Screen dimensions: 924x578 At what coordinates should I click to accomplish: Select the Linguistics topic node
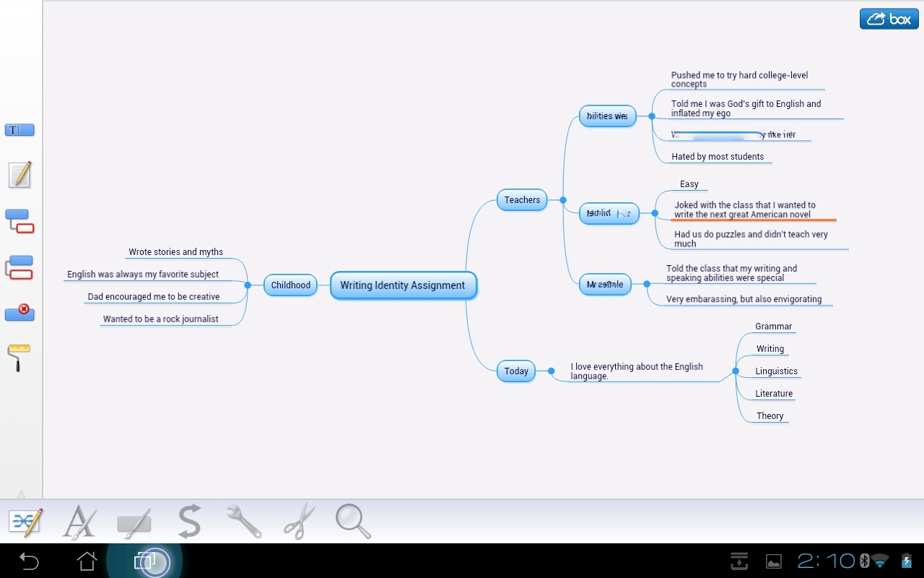click(776, 371)
